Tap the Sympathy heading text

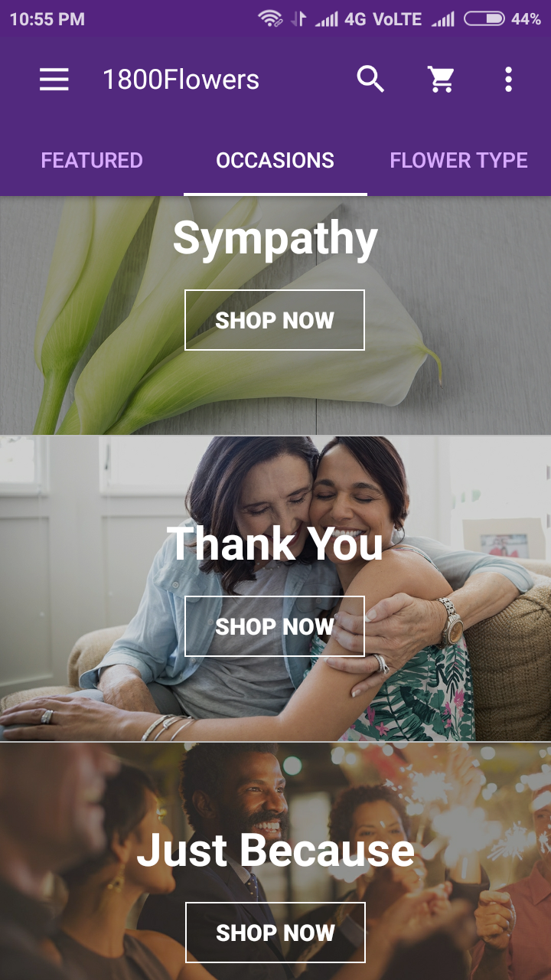coord(275,239)
